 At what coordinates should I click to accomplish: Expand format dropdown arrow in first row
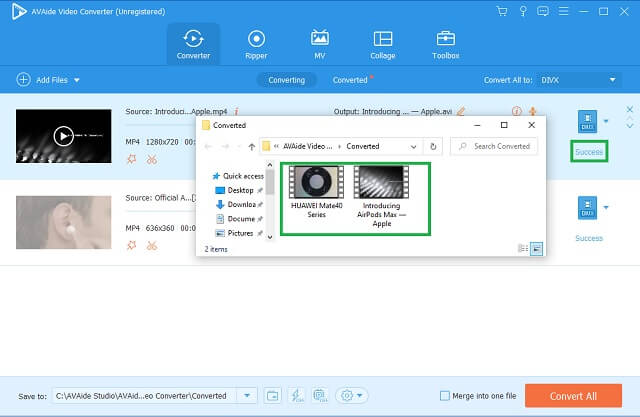click(606, 121)
